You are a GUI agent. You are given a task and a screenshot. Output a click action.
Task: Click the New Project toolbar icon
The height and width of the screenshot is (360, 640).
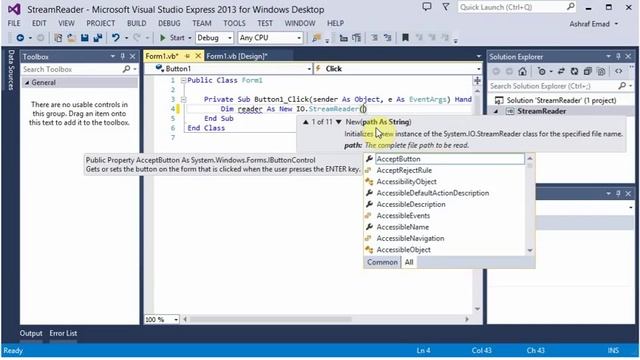pos(58,38)
